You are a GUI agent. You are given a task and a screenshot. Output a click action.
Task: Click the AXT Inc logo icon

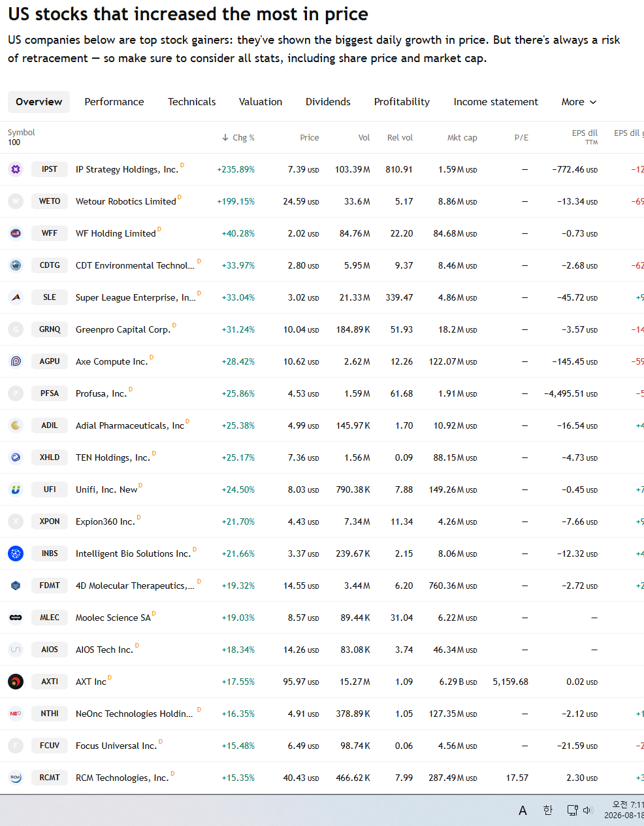(16, 682)
